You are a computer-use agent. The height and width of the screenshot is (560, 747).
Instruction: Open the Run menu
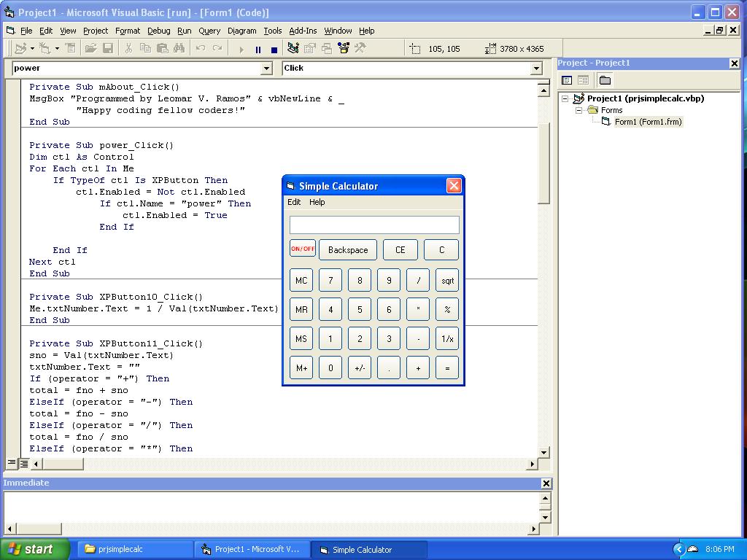click(x=185, y=31)
